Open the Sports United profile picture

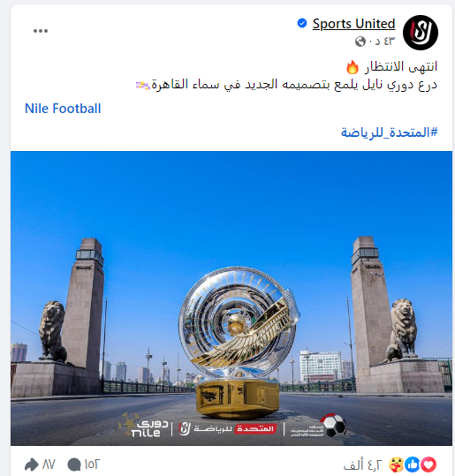pyautogui.click(x=420, y=33)
